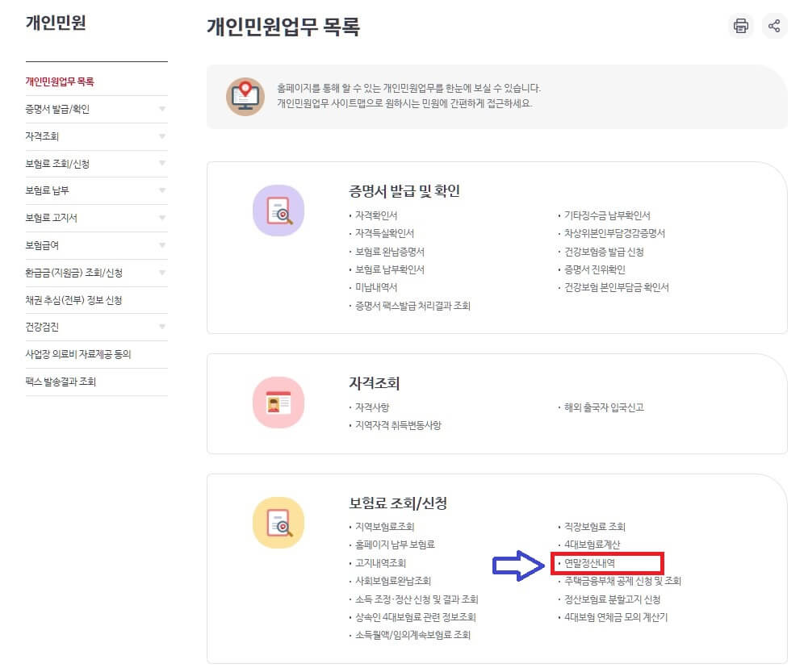Open 환급금(지원금) 조회/신청 sidebar item
This screenshot has height=672, width=804.
pos(73,273)
